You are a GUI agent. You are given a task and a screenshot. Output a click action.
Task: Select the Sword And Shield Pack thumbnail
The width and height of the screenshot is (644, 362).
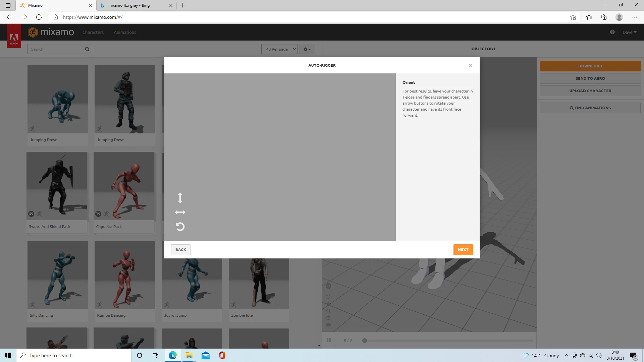pyautogui.click(x=57, y=186)
